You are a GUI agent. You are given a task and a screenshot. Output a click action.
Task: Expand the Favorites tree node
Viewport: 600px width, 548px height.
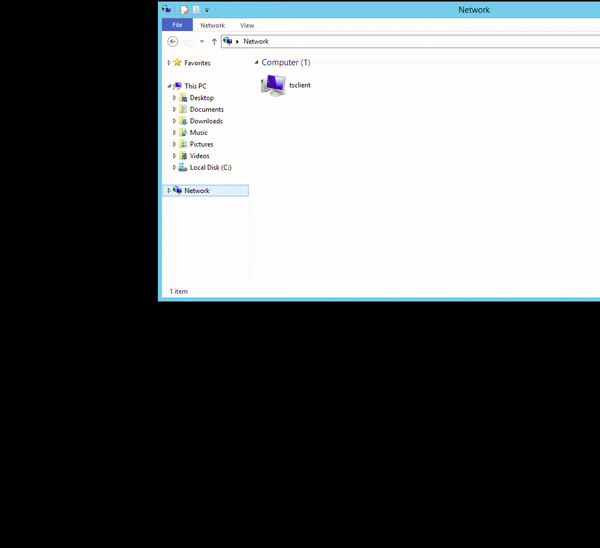pyautogui.click(x=169, y=63)
